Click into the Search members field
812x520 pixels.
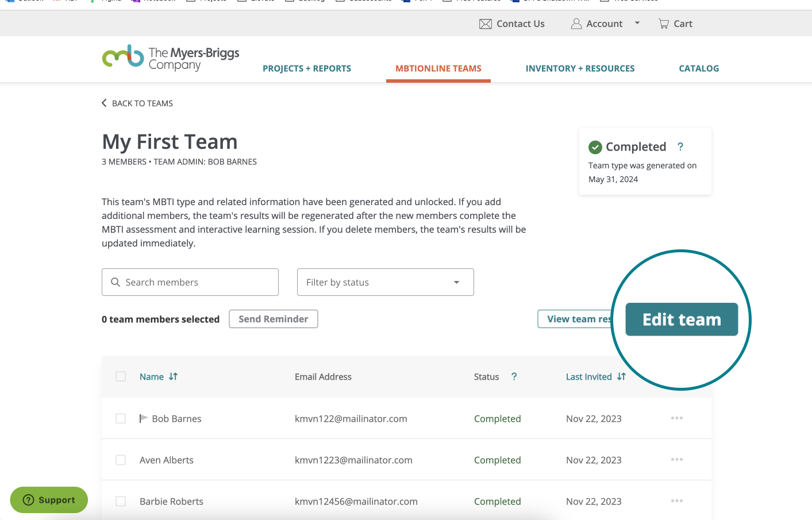click(190, 282)
